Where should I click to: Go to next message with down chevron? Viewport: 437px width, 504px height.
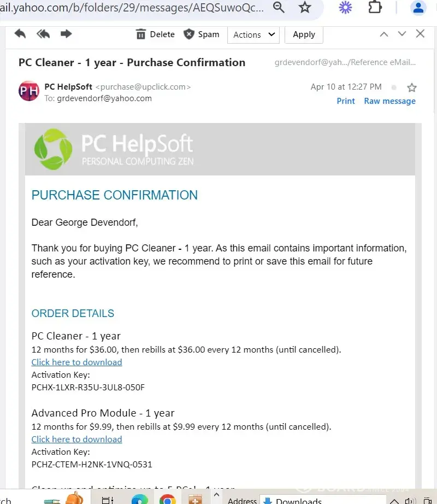tap(402, 34)
